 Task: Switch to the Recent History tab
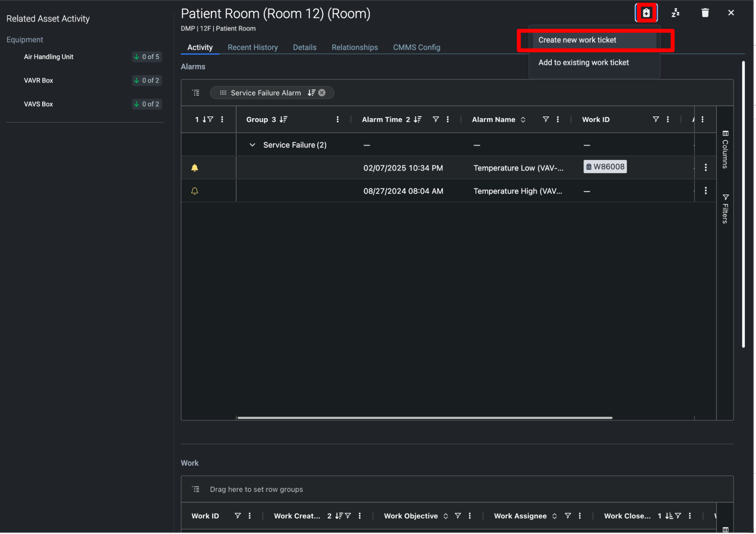coord(252,47)
